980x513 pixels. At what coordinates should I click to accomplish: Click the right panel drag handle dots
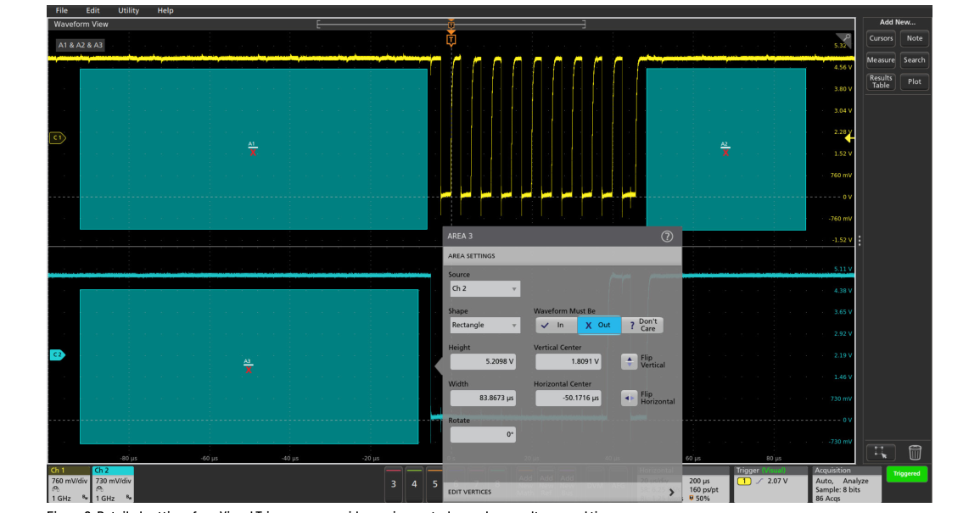(860, 241)
